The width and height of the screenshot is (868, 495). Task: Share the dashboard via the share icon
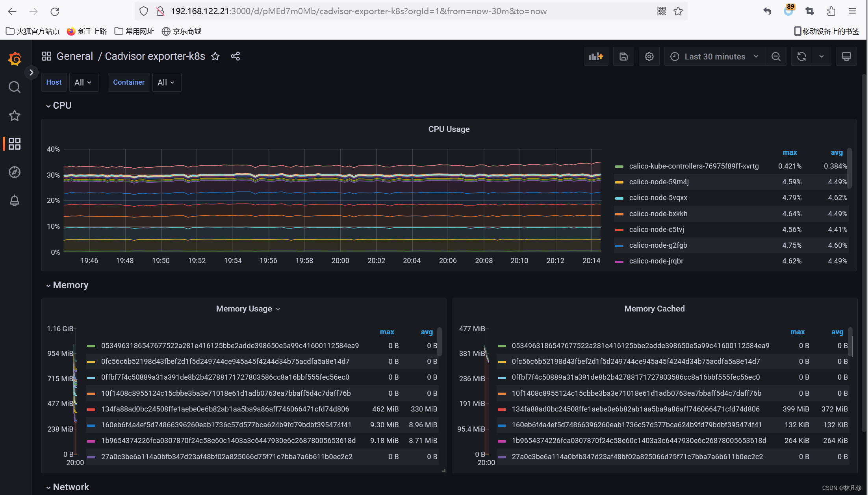(235, 56)
